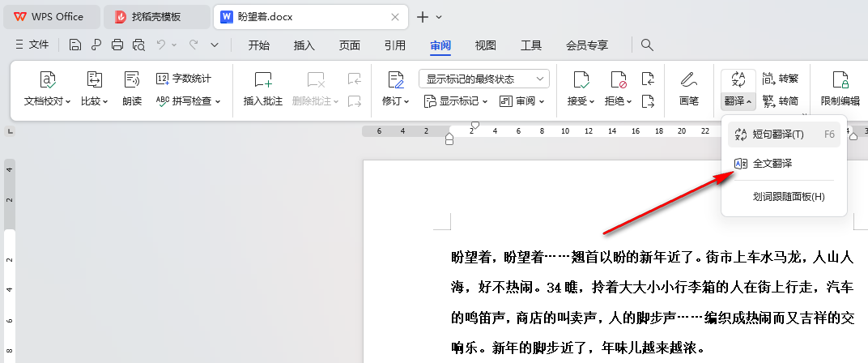Image resolution: width=868 pixels, height=363 pixels.
Task: Open the 显示标记 dropdown
Action: pyautogui.click(x=455, y=101)
